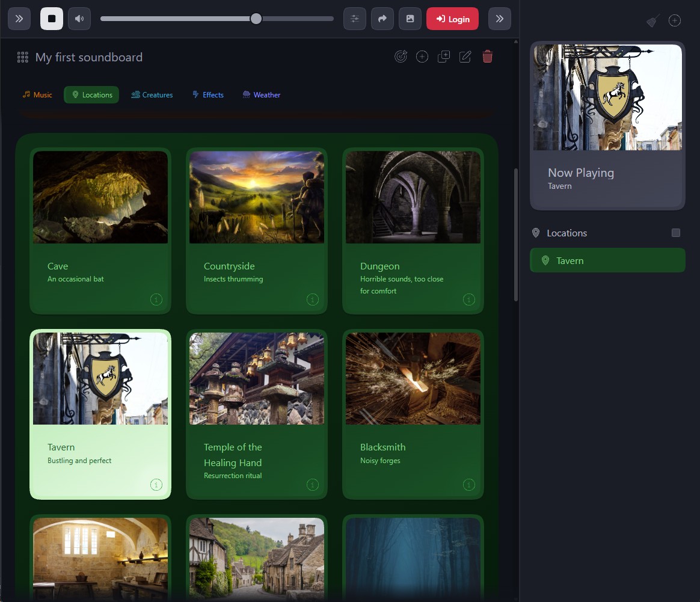This screenshot has width=700, height=602.
Task: Play the Countryside location card
Action: coord(257,231)
